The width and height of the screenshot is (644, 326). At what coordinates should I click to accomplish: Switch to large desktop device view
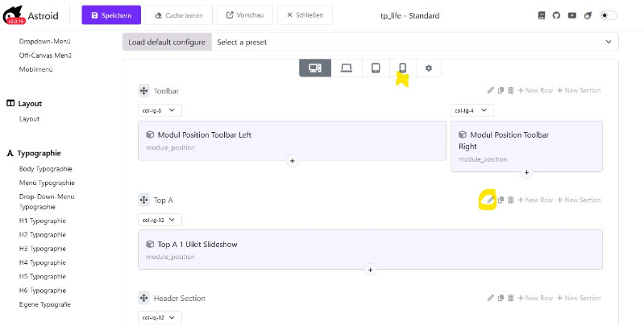(315, 68)
